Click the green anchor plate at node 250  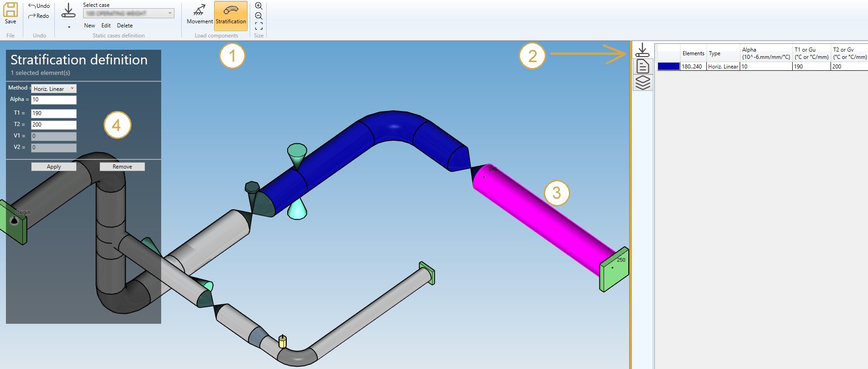[614, 269]
